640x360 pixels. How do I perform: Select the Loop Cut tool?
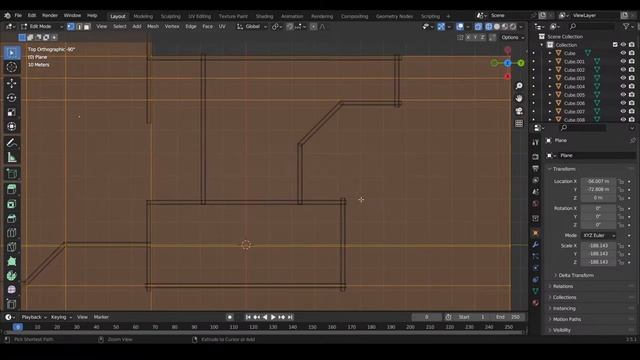click(x=11, y=233)
